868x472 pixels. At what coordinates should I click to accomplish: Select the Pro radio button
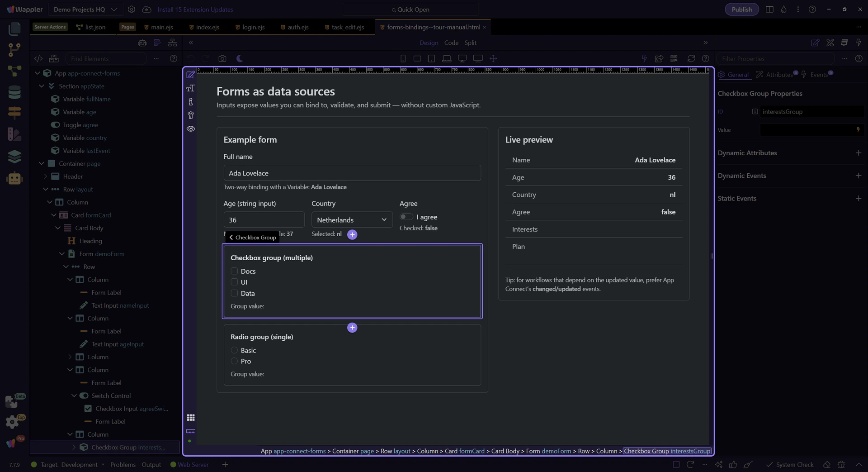[x=234, y=361]
